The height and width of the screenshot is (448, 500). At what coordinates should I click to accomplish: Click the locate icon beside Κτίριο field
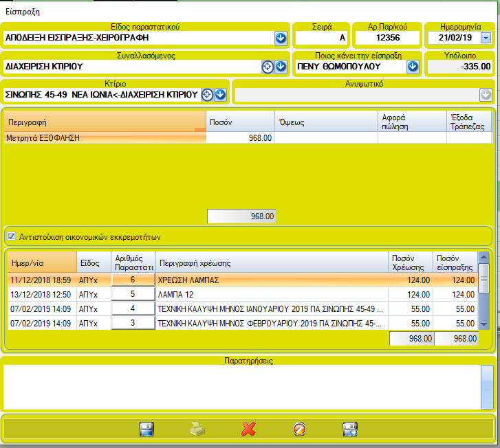tap(207, 94)
